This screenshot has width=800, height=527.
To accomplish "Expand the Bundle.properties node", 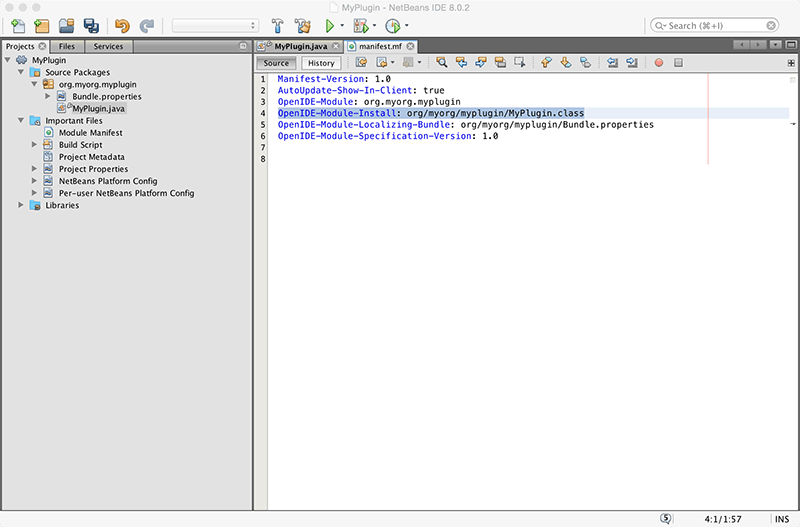I will tap(47, 96).
